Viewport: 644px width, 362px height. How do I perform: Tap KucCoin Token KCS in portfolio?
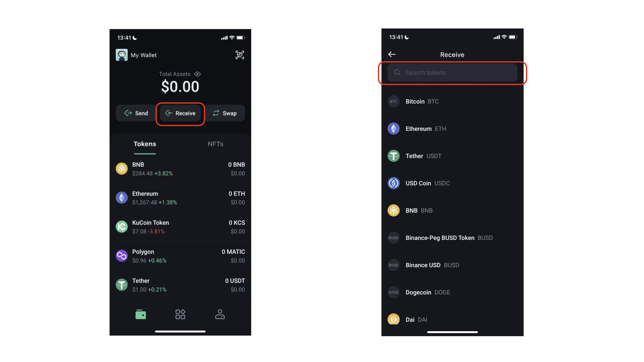tap(180, 226)
